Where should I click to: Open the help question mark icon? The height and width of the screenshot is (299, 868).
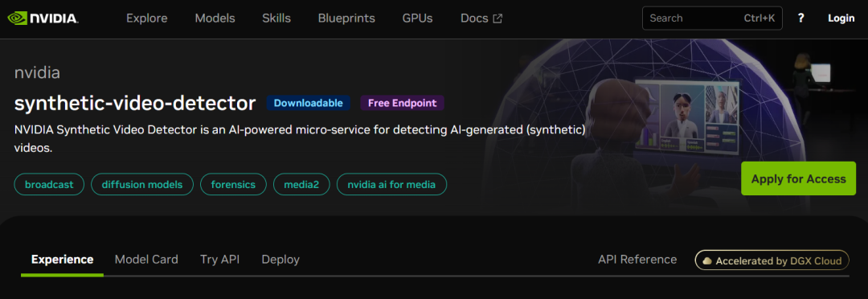coord(800,18)
